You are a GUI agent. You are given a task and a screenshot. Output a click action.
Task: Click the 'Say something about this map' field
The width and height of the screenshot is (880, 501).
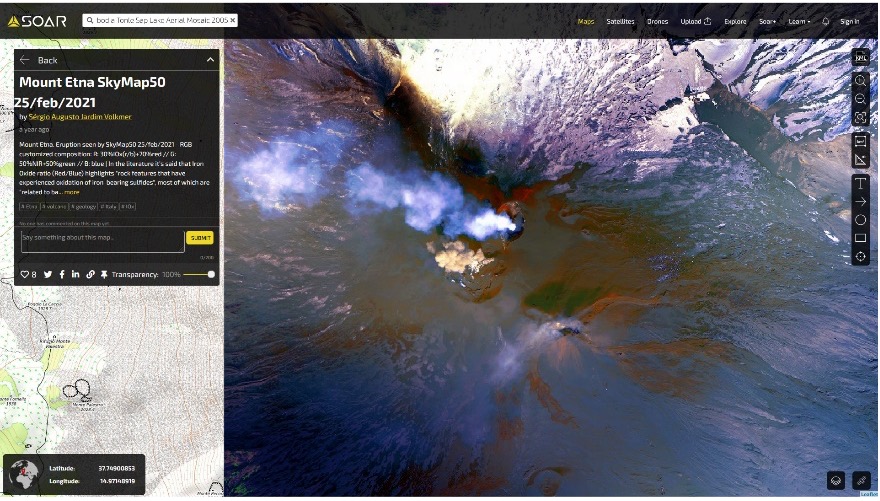pos(101,238)
